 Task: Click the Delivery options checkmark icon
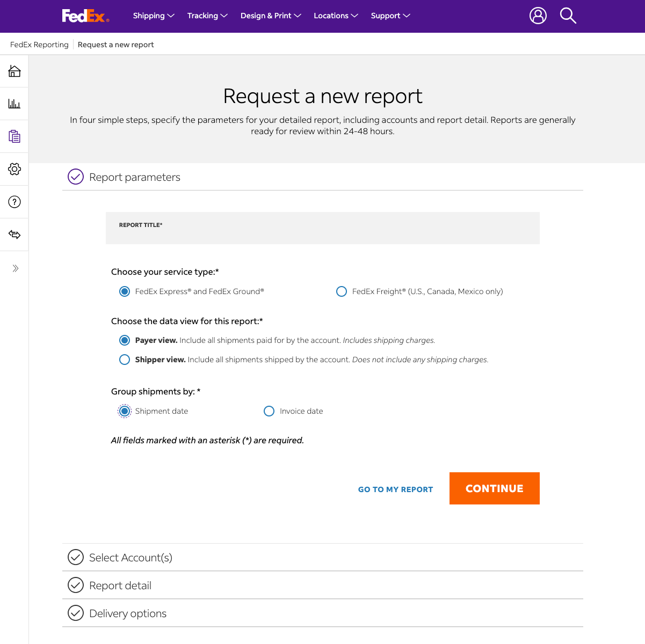76,613
